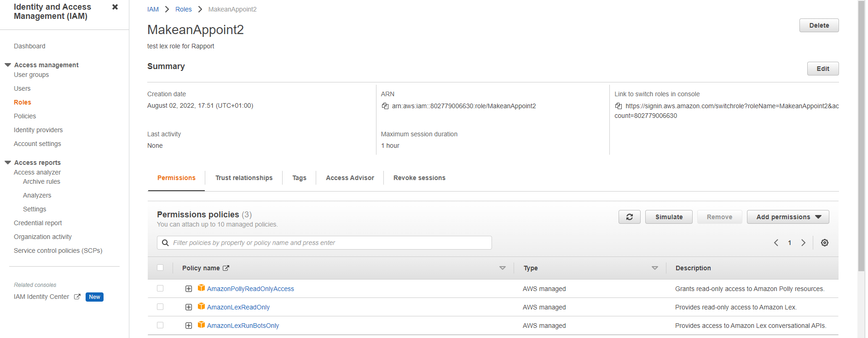Select the AmazonPollyReadOnlyAccess checkbox
The image size is (868, 338).
pyautogui.click(x=160, y=288)
